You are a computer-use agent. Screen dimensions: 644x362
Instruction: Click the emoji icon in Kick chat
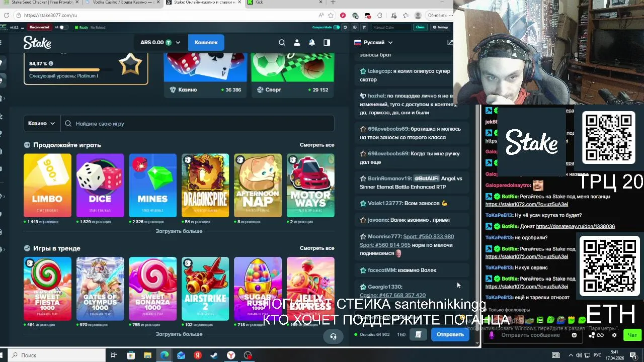574,335
